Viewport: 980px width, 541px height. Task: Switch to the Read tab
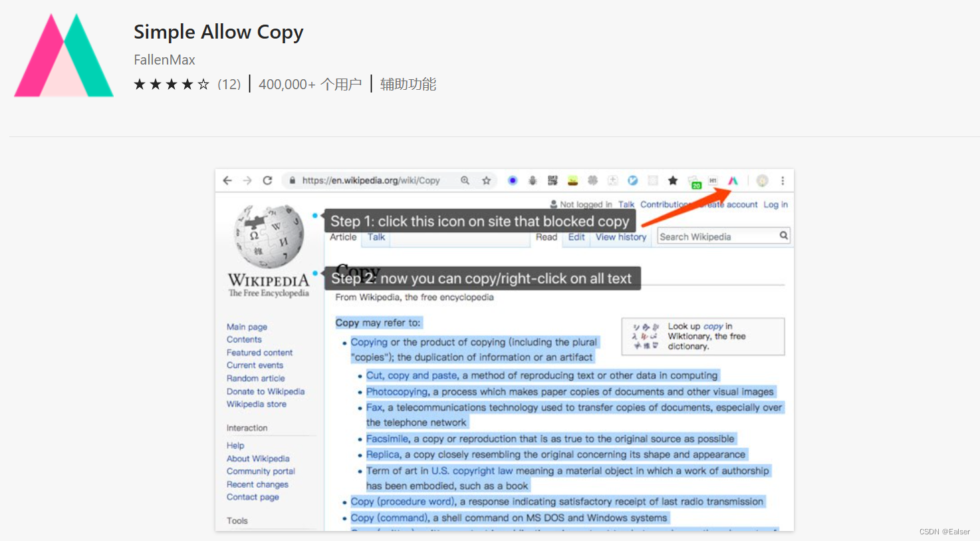pos(547,238)
